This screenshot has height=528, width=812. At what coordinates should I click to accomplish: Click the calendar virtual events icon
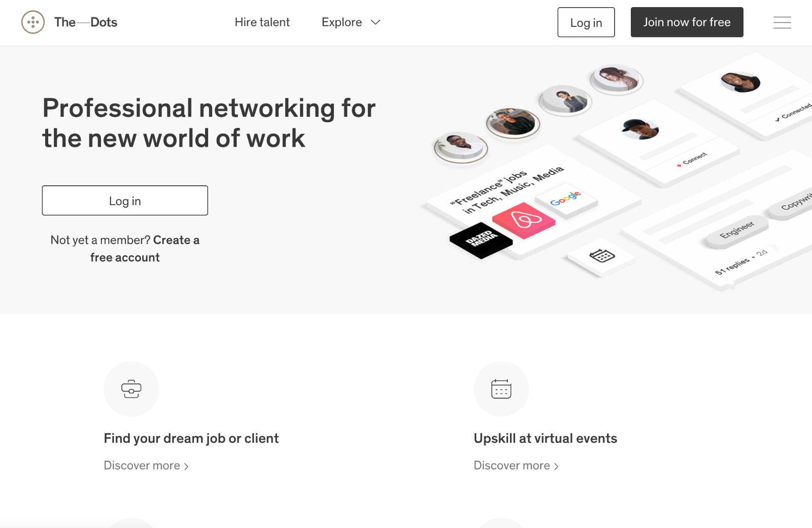pos(501,389)
